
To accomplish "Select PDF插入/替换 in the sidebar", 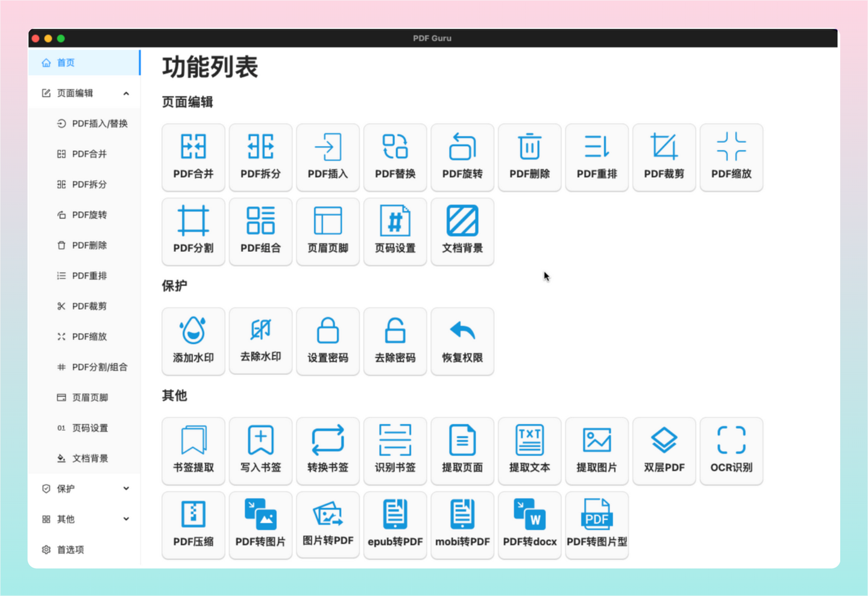I will pyautogui.click(x=84, y=124).
